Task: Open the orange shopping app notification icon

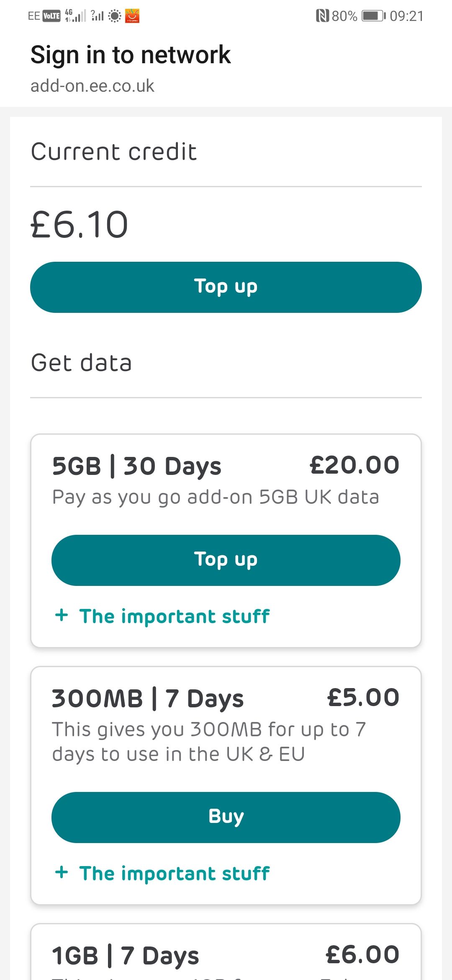Action: 132,16
